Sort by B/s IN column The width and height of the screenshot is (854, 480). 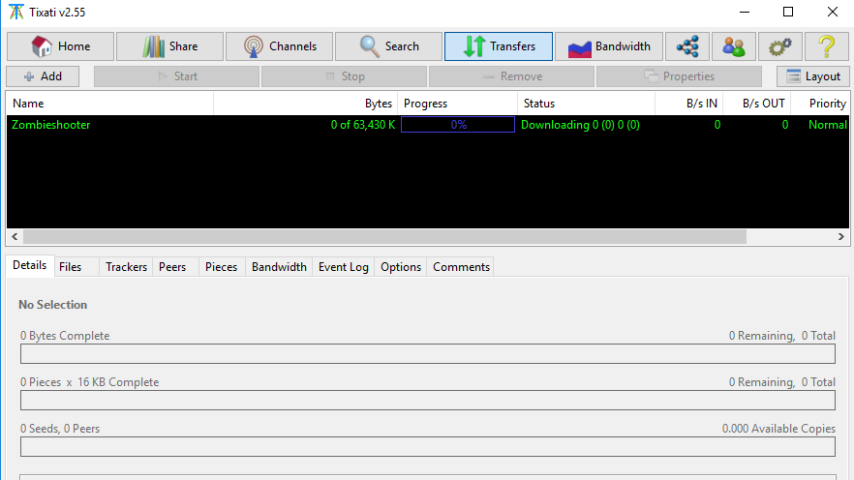click(x=689, y=104)
